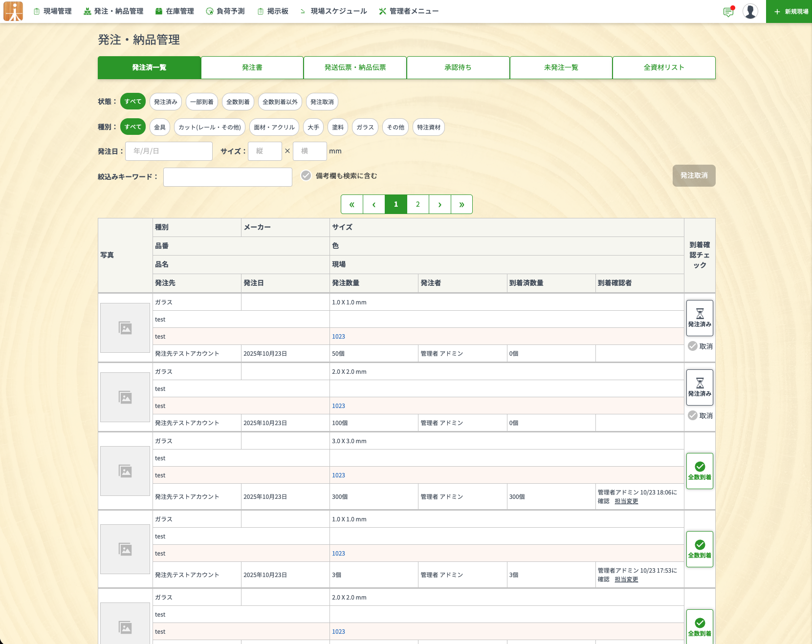
Task: Go to the last page with double-right arrow
Action: coord(461,204)
